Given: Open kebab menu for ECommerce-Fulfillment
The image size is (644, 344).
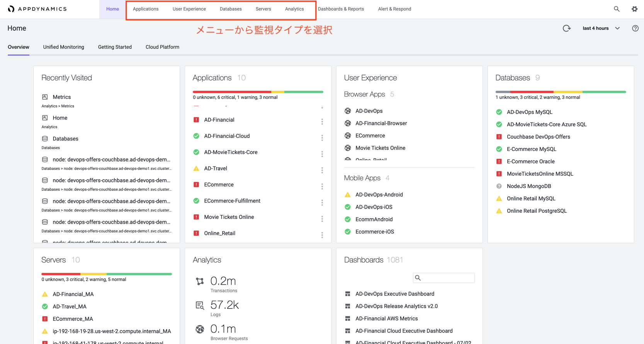Looking at the screenshot, I should coord(322,203).
